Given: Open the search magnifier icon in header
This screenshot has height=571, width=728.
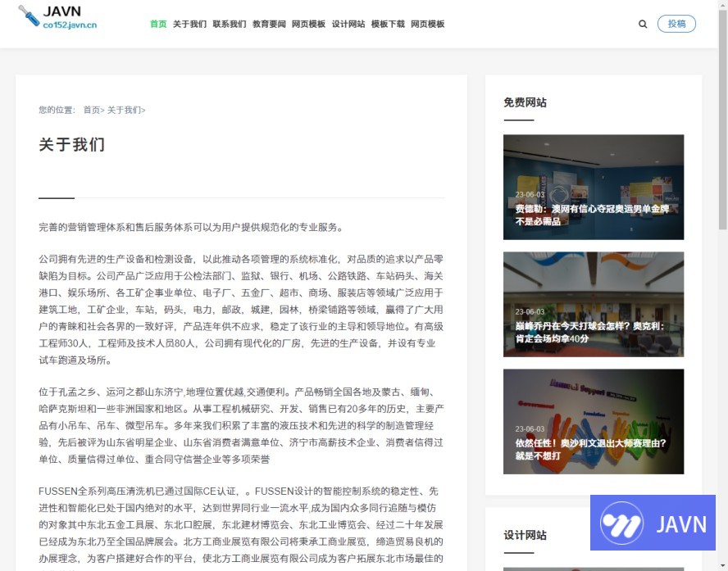Looking at the screenshot, I should tap(643, 24).
